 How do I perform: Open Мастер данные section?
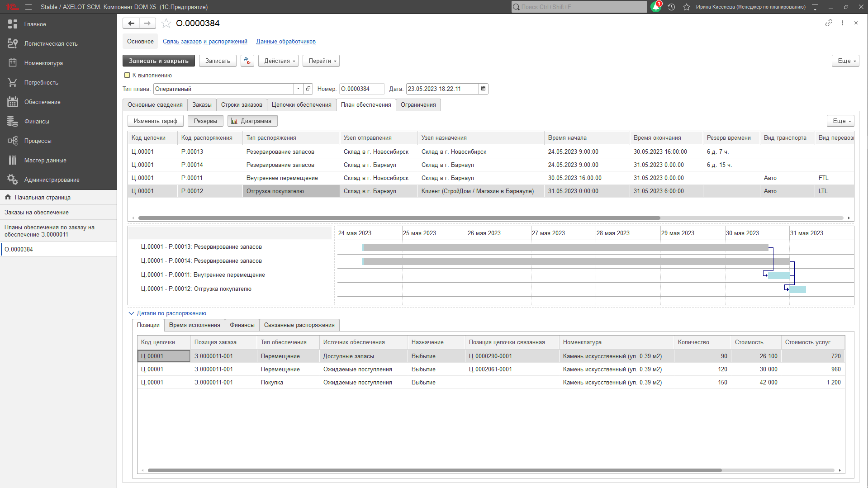pyautogui.click(x=58, y=160)
